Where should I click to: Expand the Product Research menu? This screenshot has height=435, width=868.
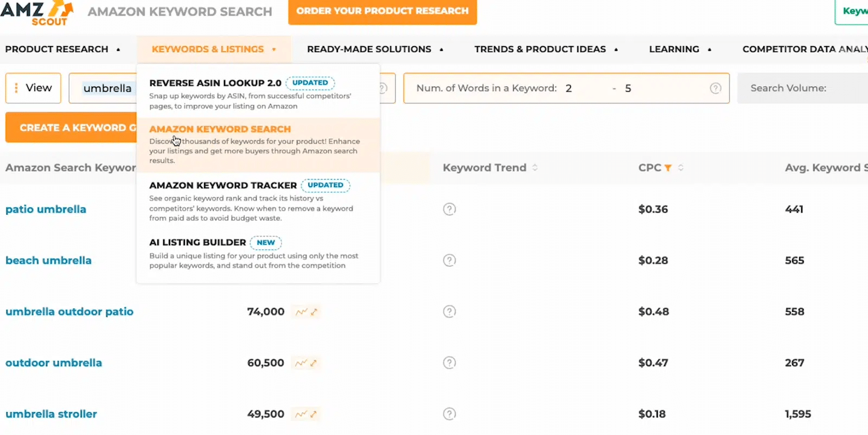click(62, 49)
